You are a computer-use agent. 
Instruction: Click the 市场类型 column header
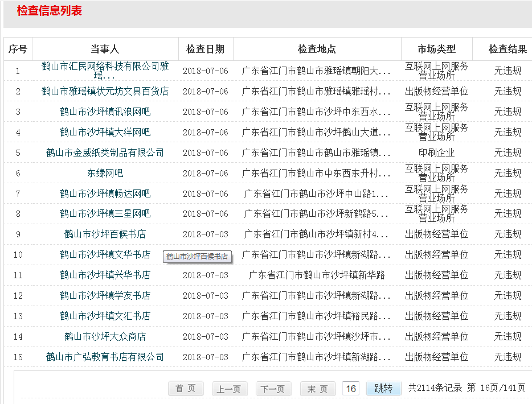(x=437, y=50)
